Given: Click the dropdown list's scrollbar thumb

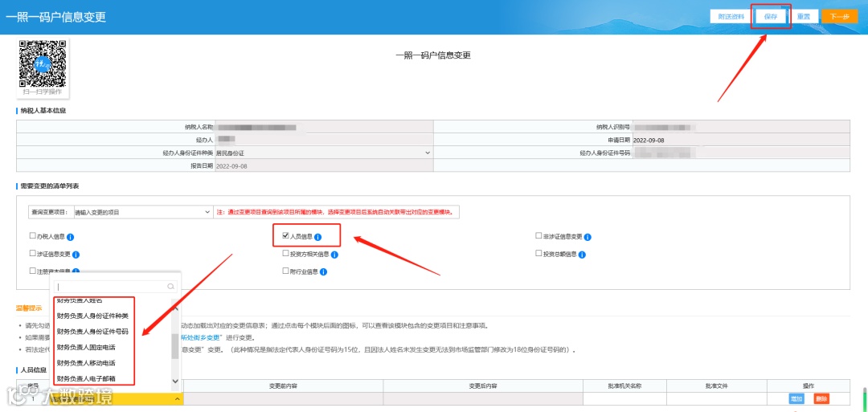Looking at the screenshot, I should point(175,346).
